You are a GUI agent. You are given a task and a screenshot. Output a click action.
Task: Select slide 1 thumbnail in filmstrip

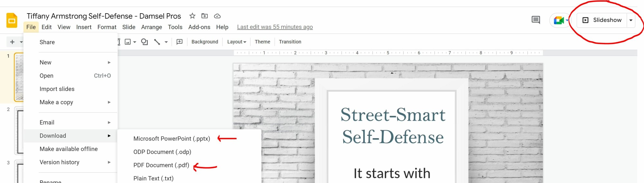click(19, 77)
